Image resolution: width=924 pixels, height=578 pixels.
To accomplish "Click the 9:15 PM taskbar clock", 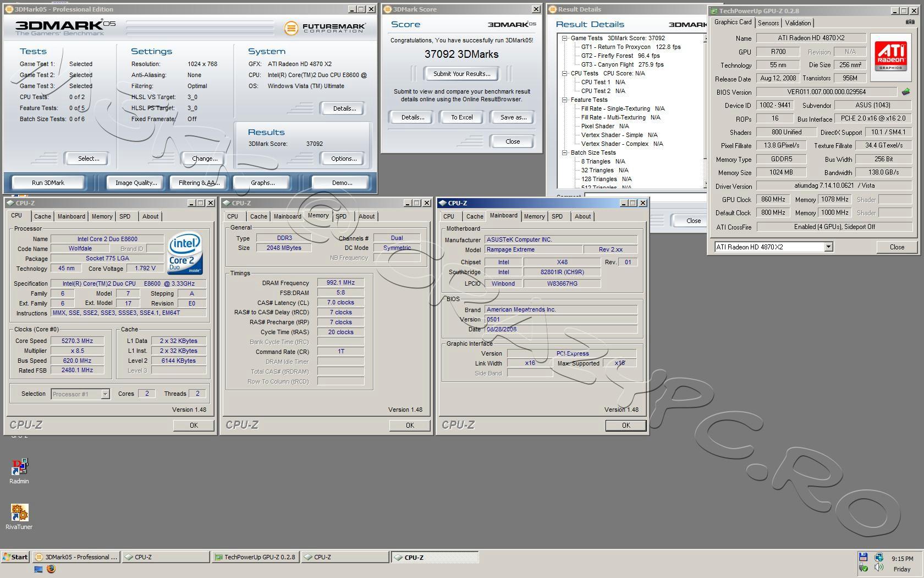I will click(902, 558).
